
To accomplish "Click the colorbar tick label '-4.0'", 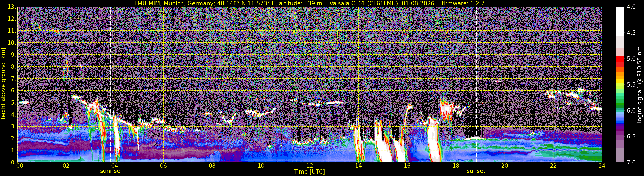I will 630,7.
